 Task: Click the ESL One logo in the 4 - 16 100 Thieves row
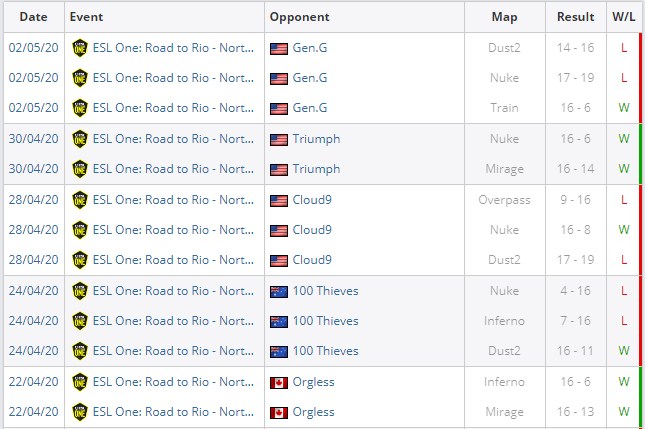(80, 291)
